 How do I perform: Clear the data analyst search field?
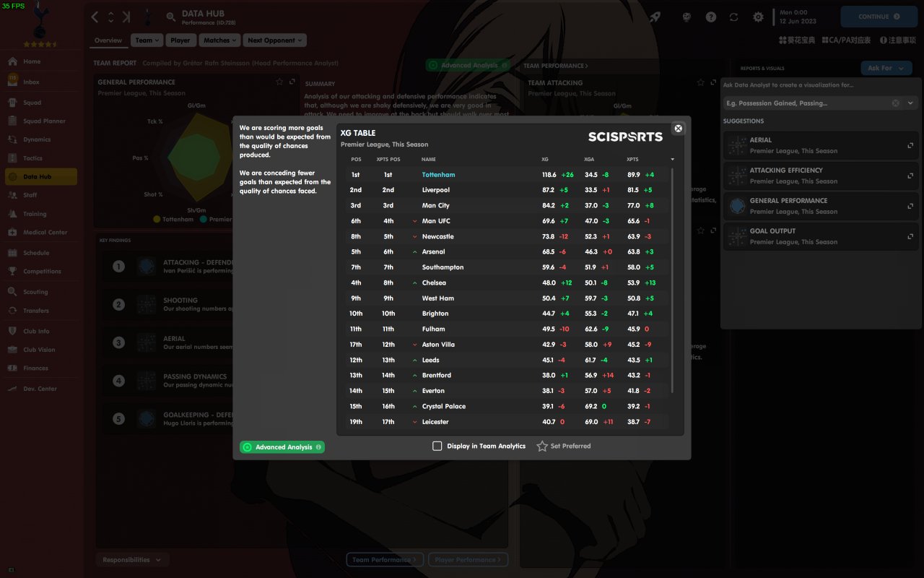click(x=896, y=103)
